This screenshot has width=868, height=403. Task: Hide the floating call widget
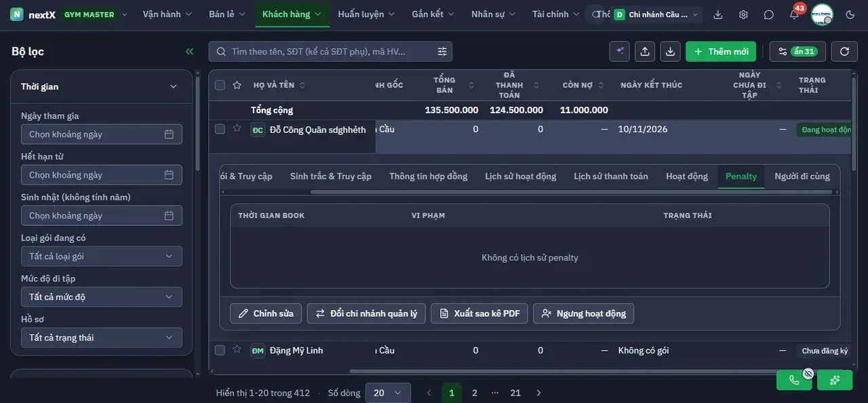point(808,373)
